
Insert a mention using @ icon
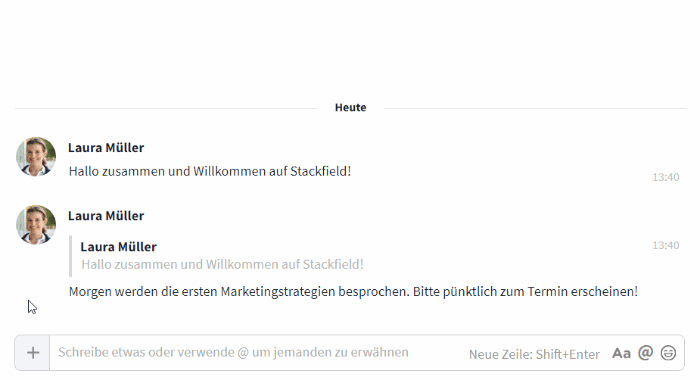pos(646,353)
